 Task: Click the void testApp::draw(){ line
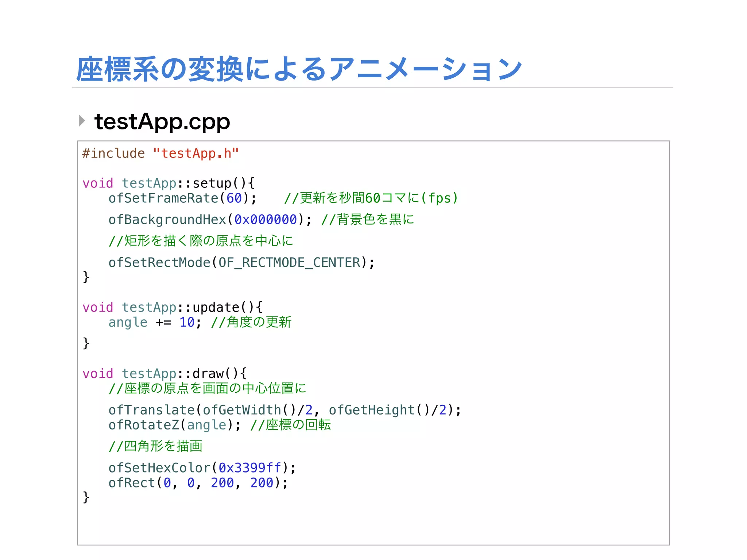pos(165,374)
